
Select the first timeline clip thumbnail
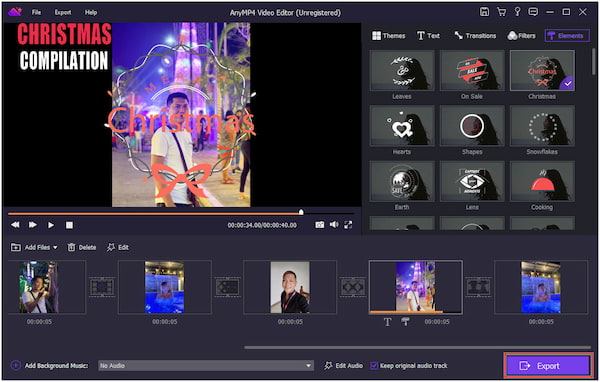point(47,287)
